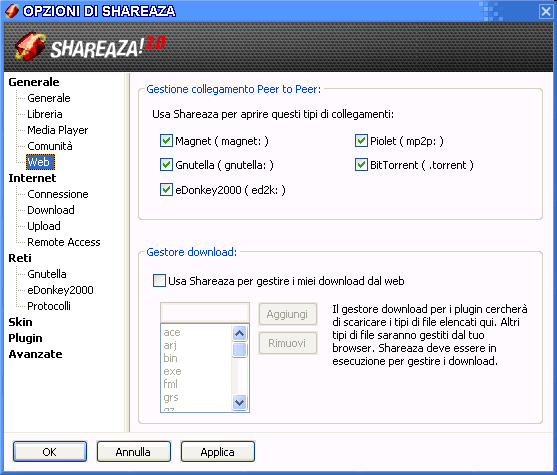Open the Generale sub-item under Generale
This screenshot has width=557, height=475.
[x=49, y=98]
